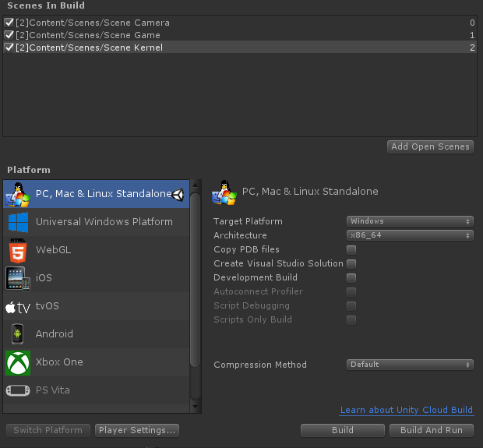Select the Android label in the platform list
This screenshot has height=448, width=483.
[55, 334]
